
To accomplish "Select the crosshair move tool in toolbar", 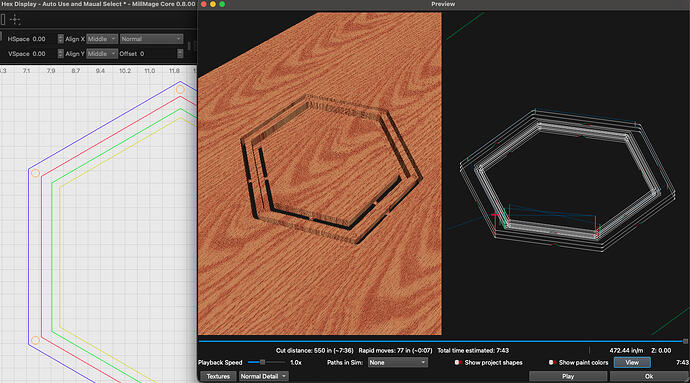I will tap(15, 20).
